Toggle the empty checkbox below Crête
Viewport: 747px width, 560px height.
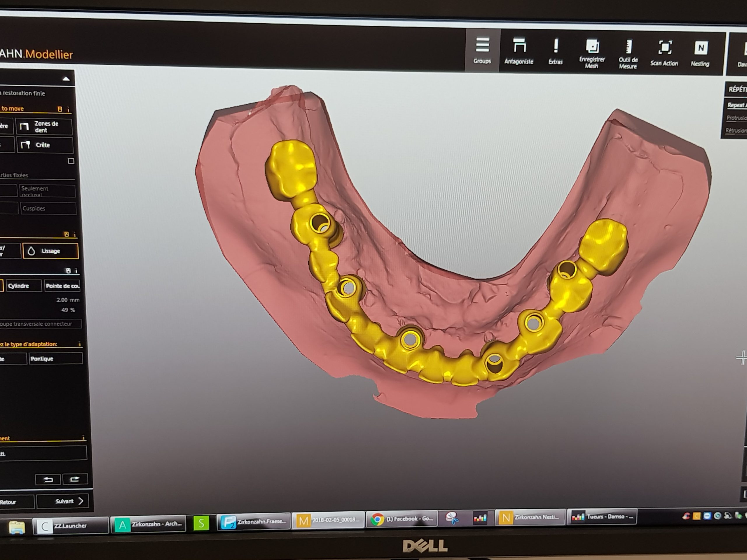pyautogui.click(x=71, y=161)
